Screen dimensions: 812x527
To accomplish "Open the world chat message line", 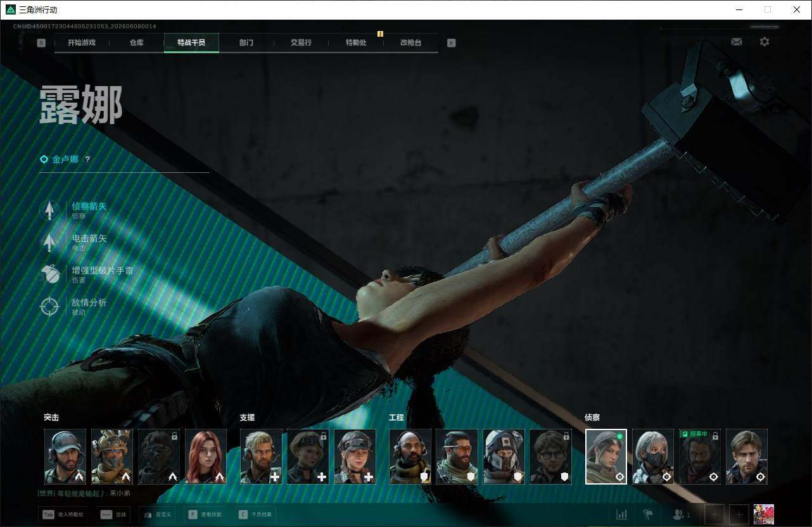I will pos(84,493).
